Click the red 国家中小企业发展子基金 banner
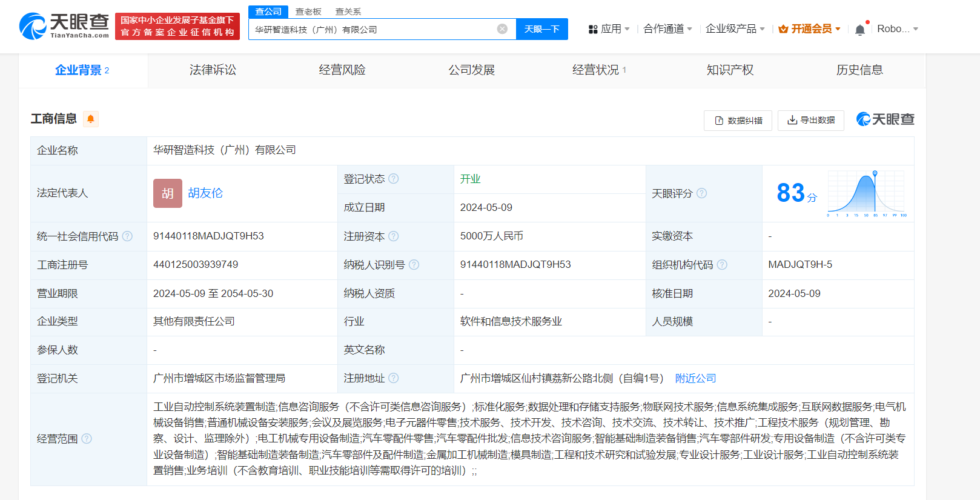980x500 pixels. point(177,27)
